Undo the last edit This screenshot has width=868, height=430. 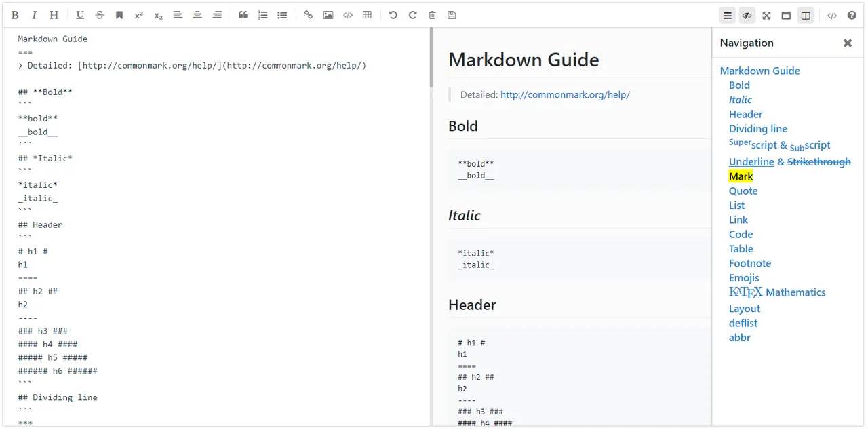(x=393, y=15)
